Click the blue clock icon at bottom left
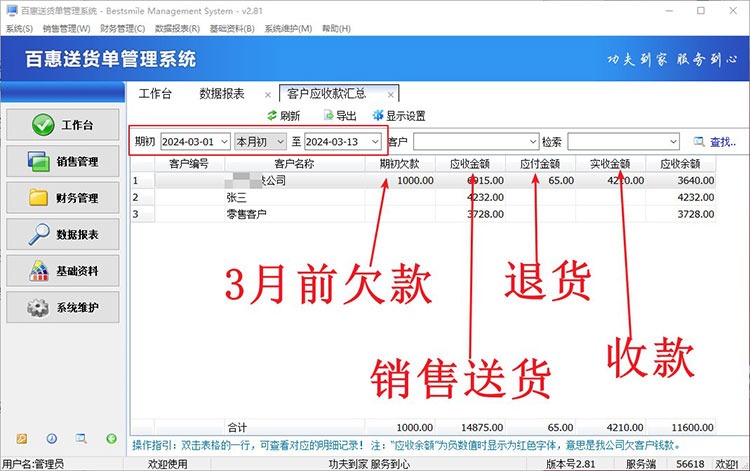This screenshot has height=471, width=750. pyautogui.click(x=52, y=438)
